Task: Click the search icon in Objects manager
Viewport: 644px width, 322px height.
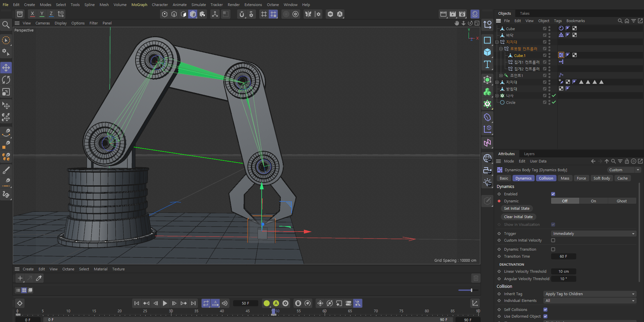Action: [x=620, y=21]
